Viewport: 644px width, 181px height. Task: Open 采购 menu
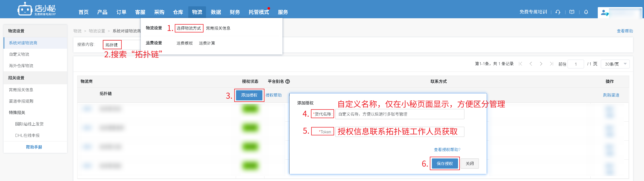pyautogui.click(x=159, y=12)
